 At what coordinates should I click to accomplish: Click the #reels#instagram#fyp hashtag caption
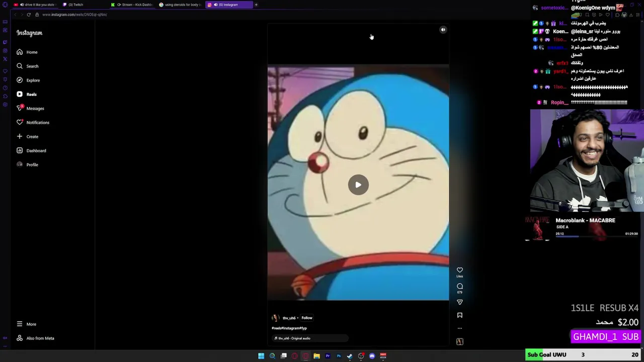(x=289, y=328)
